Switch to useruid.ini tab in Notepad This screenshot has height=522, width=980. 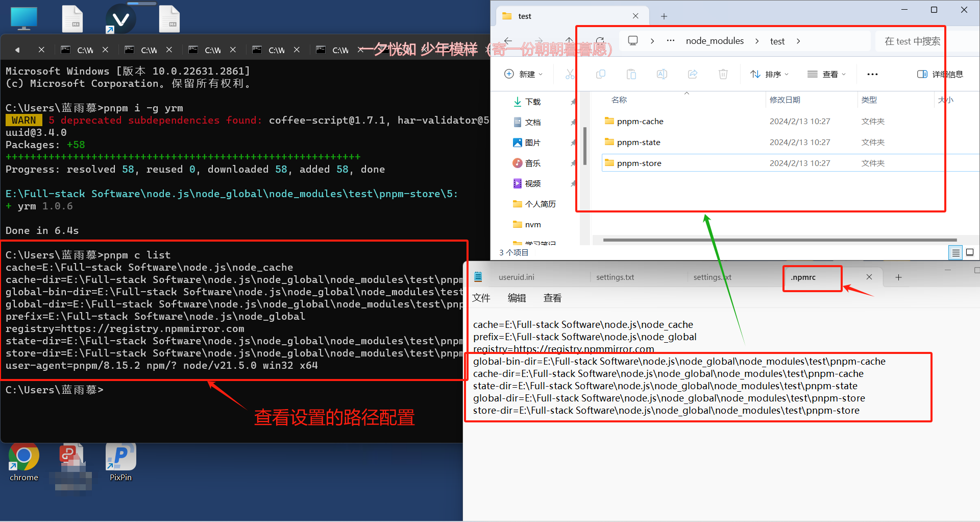(x=516, y=277)
